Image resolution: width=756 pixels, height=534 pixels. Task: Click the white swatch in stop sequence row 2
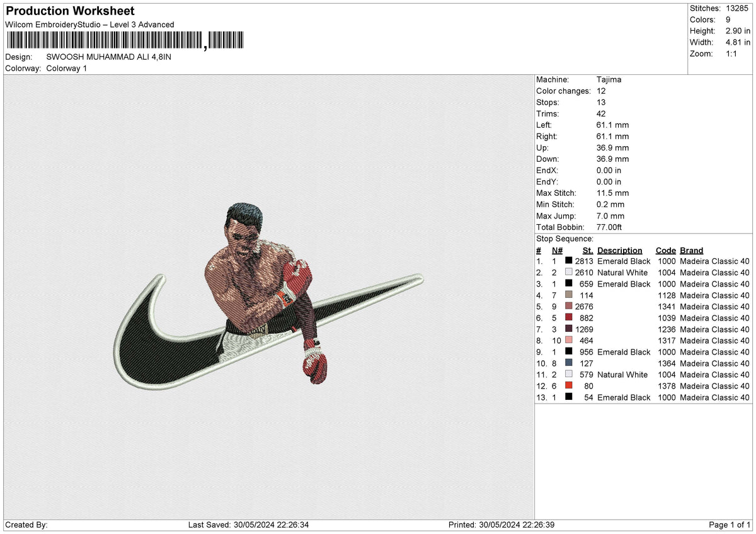point(569,273)
